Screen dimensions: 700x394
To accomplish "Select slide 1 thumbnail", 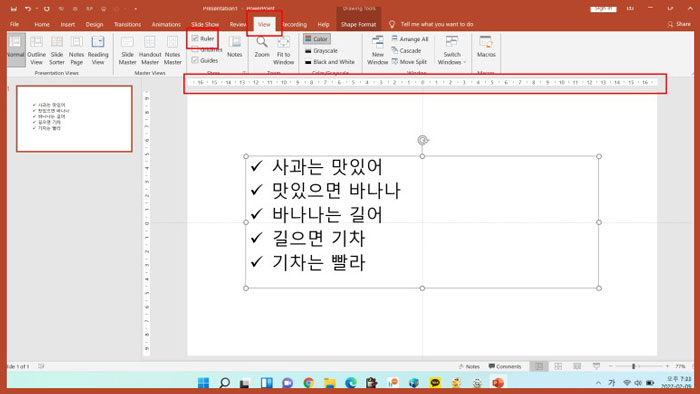I will pyautogui.click(x=75, y=119).
